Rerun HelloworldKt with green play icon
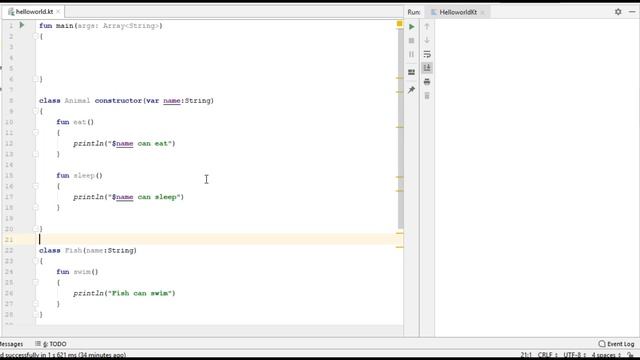This screenshot has height=360, width=640. 411,27
